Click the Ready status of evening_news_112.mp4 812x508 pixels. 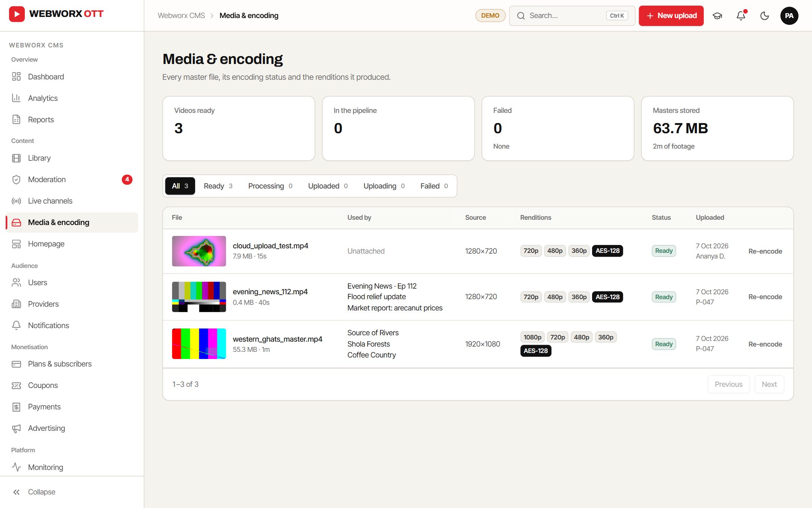click(x=664, y=297)
